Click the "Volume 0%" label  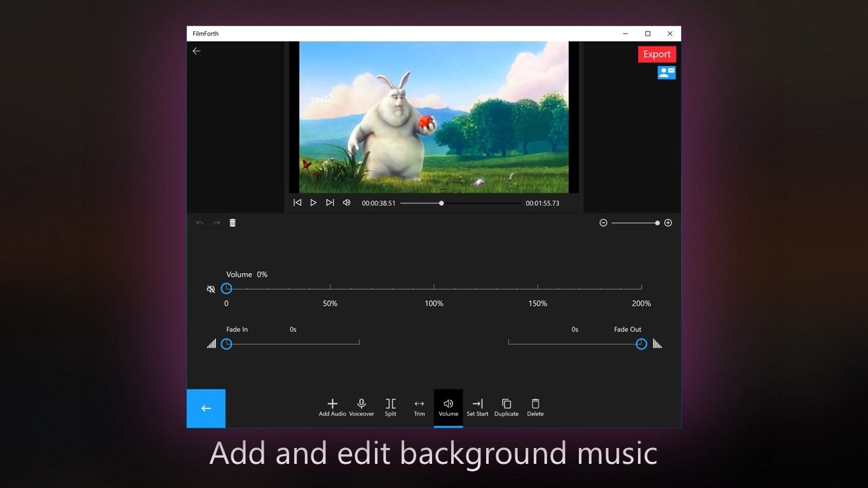(x=247, y=274)
